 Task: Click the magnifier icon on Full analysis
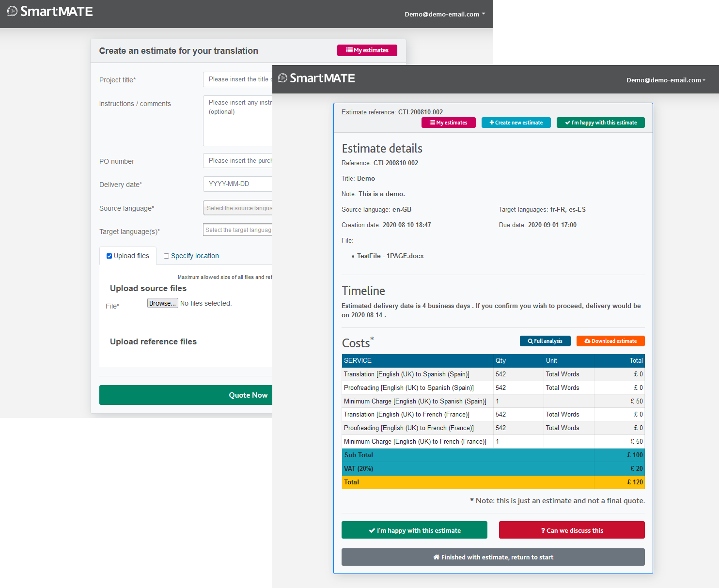click(531, 341)
